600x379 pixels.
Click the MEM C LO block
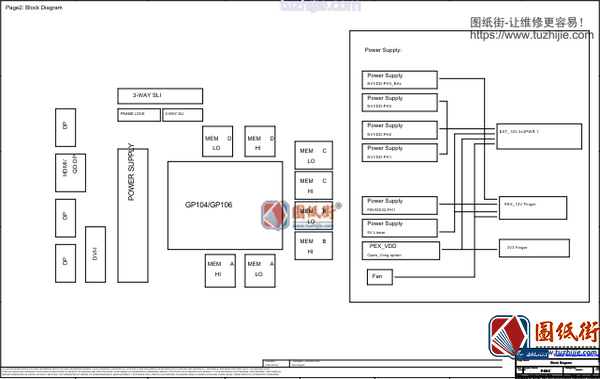coord(313,155)
